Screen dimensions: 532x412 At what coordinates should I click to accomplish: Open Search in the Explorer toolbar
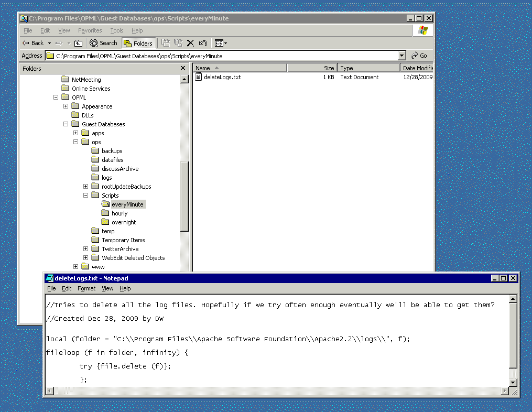click(103, 43)
